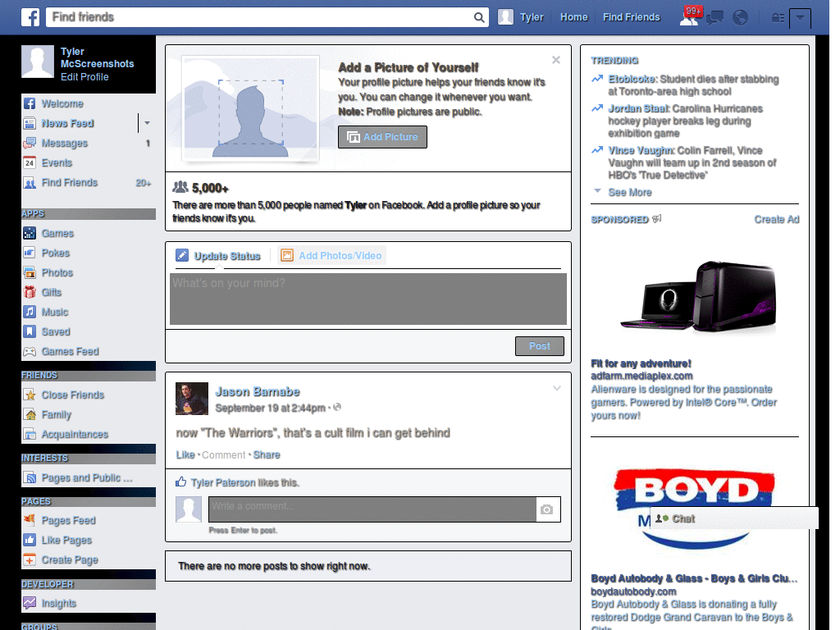Expand trending topics with See More
This screenshot has width=840, height=630.
tap(629, 192)
